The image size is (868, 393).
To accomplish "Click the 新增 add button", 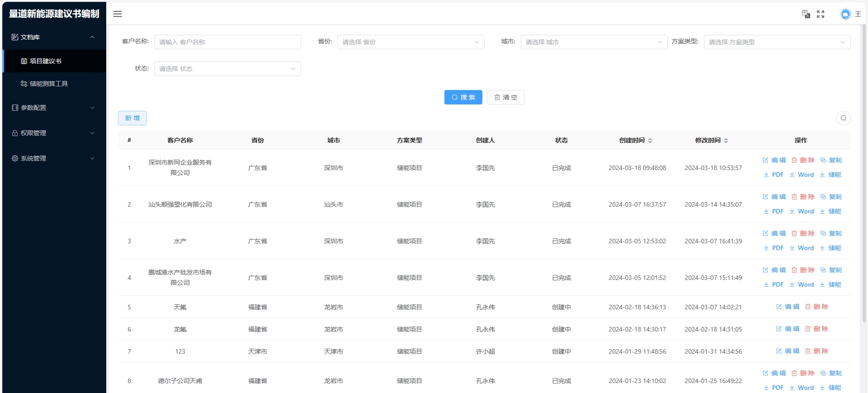I will (132, 118).
